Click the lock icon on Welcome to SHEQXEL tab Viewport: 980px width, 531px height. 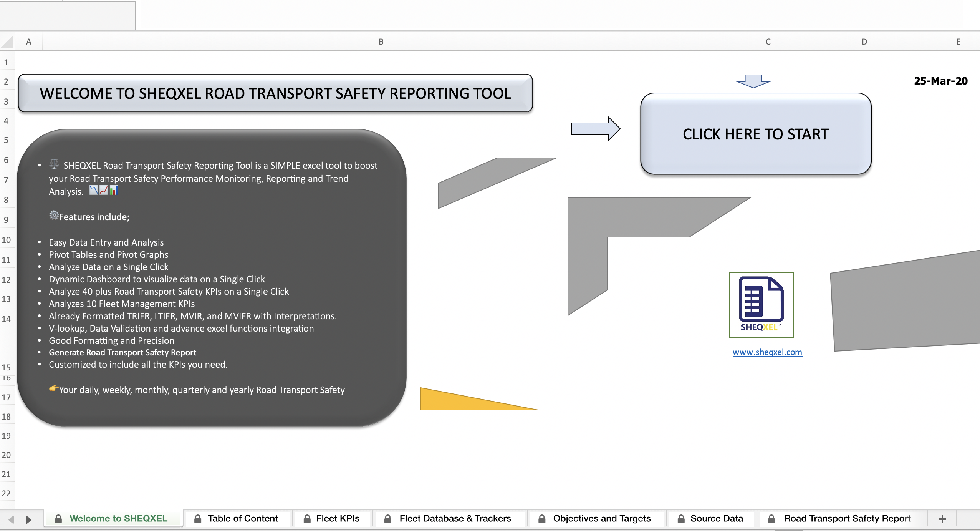click(x=58, y=519)
